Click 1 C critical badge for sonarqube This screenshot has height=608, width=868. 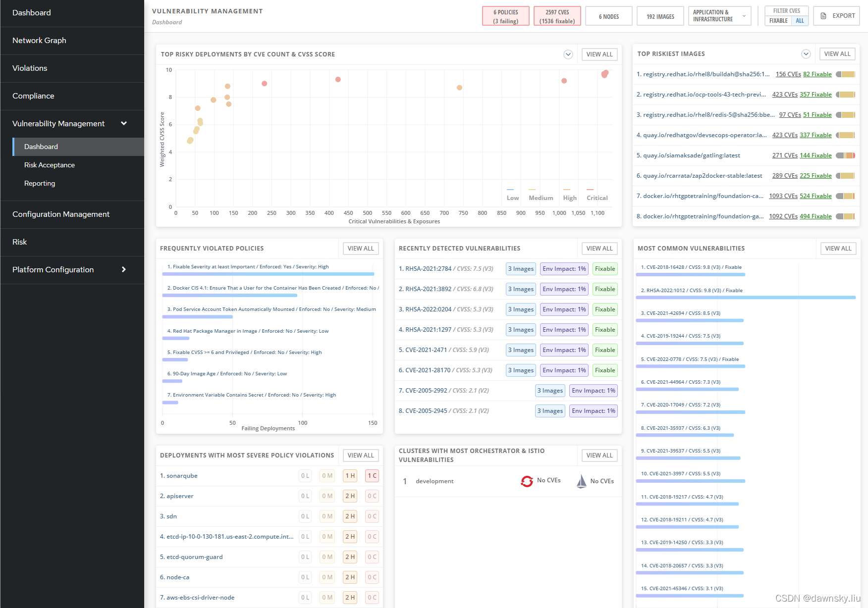pyautogui.click(x=372, y=476)
